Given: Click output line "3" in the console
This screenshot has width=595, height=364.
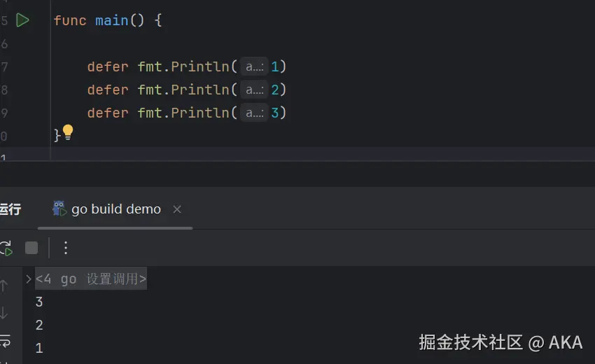Looking at the screenshot, I should tap(39, 302).
